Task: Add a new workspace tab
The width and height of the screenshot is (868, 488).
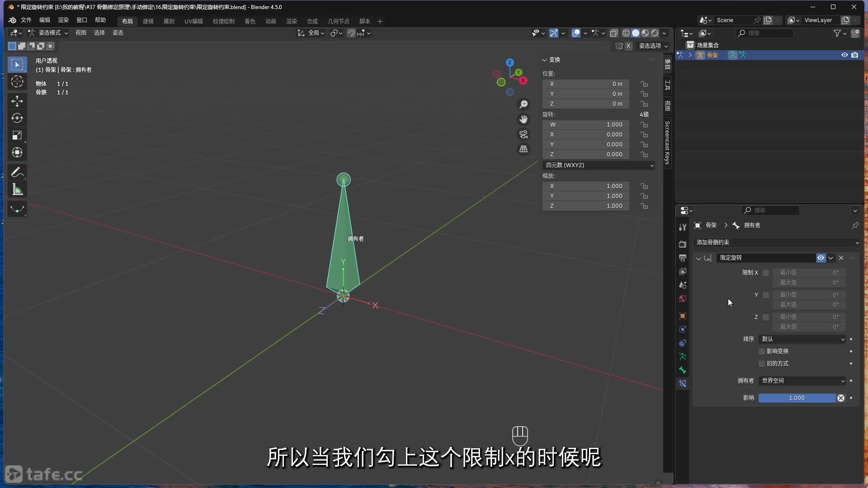Action: tap(380, 21)
